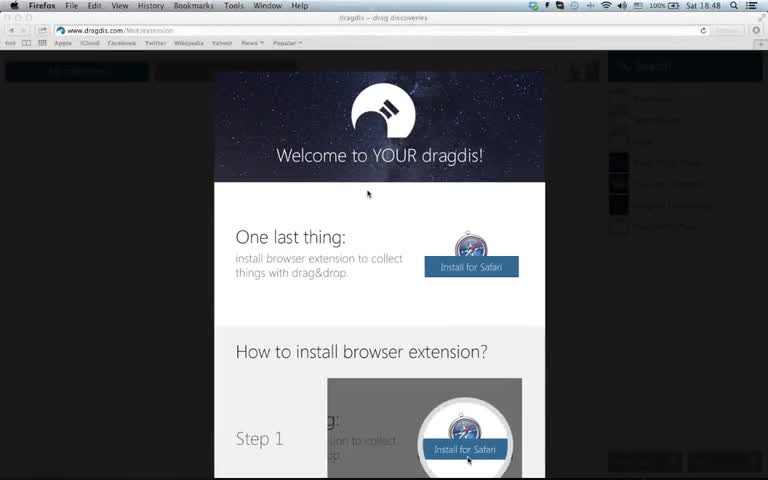This screenshot has width=768, height=480.
Task: Open the Apple menu
Action: coord(14,6)
